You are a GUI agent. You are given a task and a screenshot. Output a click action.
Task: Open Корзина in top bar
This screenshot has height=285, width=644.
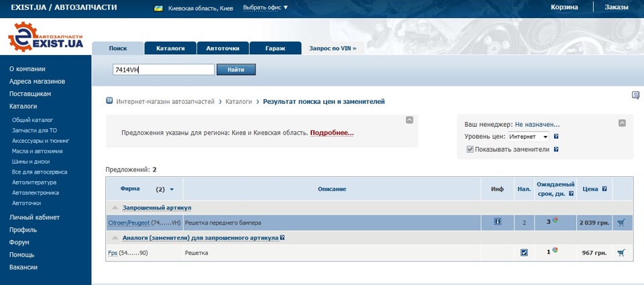564,7
